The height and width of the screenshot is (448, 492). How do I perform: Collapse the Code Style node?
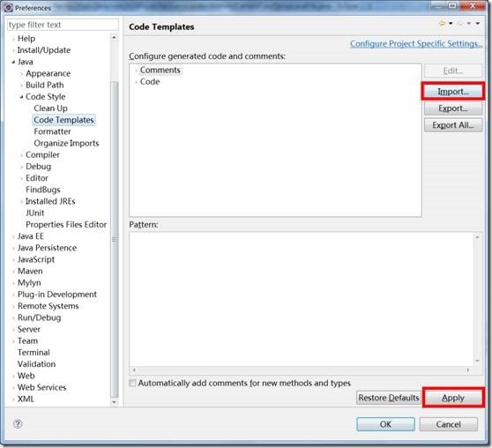(21, 97)
